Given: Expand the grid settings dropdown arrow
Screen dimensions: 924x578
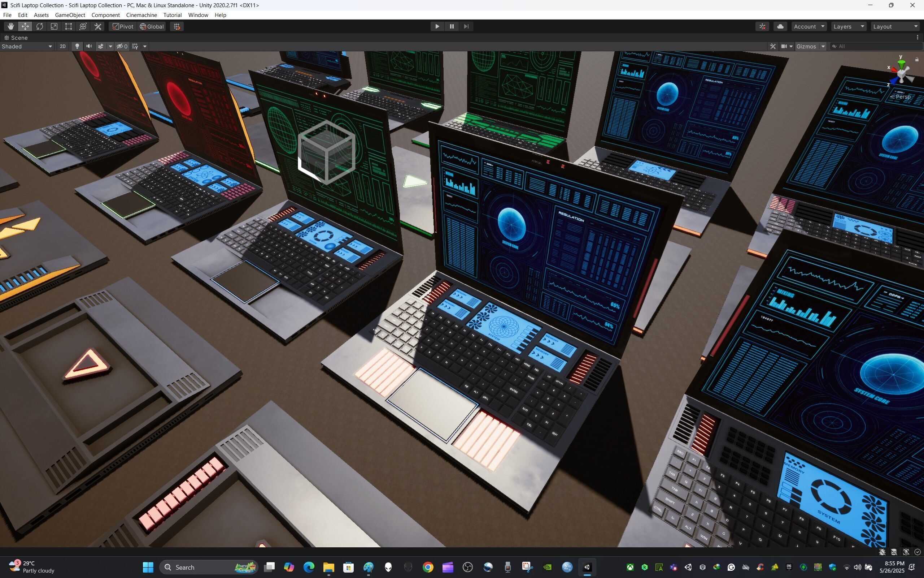Looking at the screenshot, I should point(145,46).
